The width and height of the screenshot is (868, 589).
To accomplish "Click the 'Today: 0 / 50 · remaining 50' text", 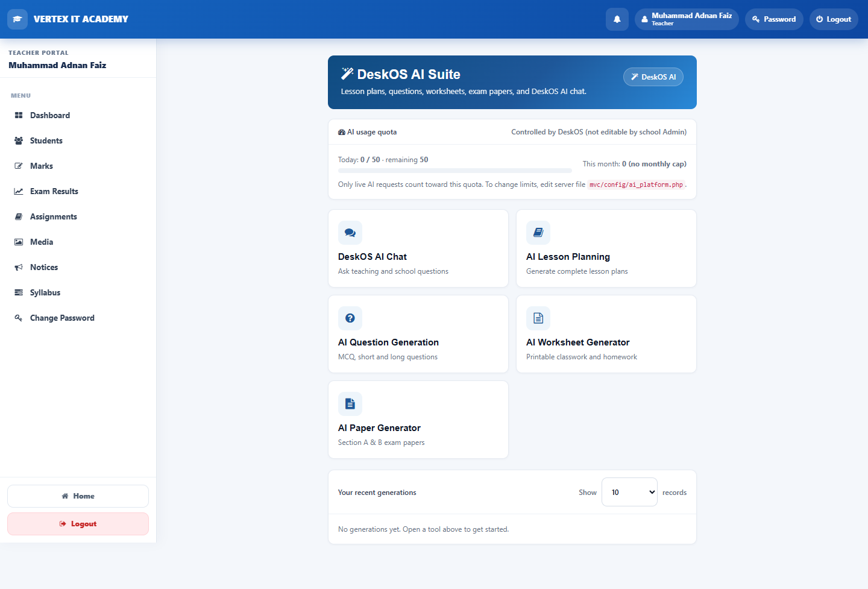I will 383,160.
